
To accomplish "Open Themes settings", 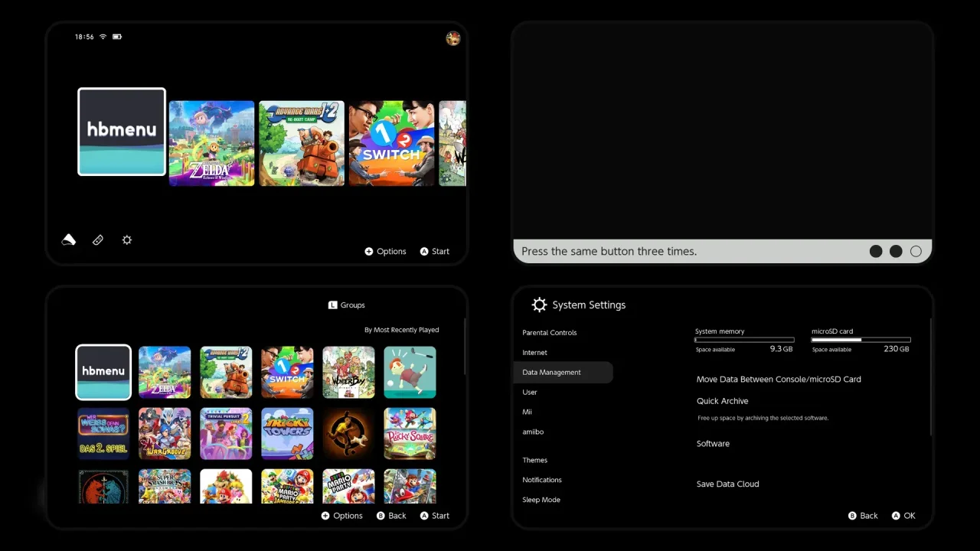I will (x=535, y=461).
